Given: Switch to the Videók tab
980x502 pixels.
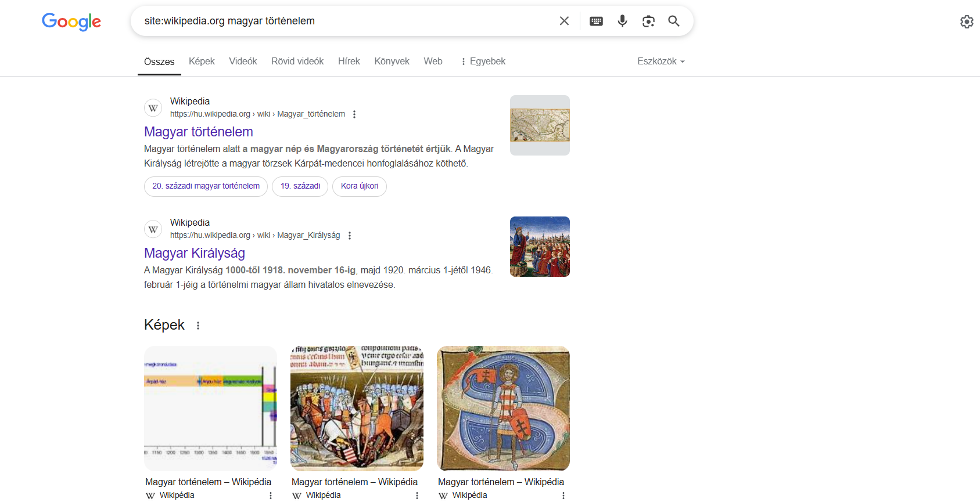Looking at the screenshot, I should [243, 61].
